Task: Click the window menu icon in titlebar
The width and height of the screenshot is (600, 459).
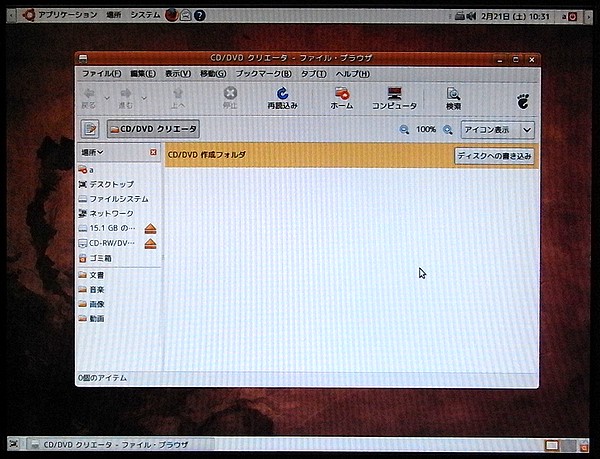Action: tap(83, 59)
